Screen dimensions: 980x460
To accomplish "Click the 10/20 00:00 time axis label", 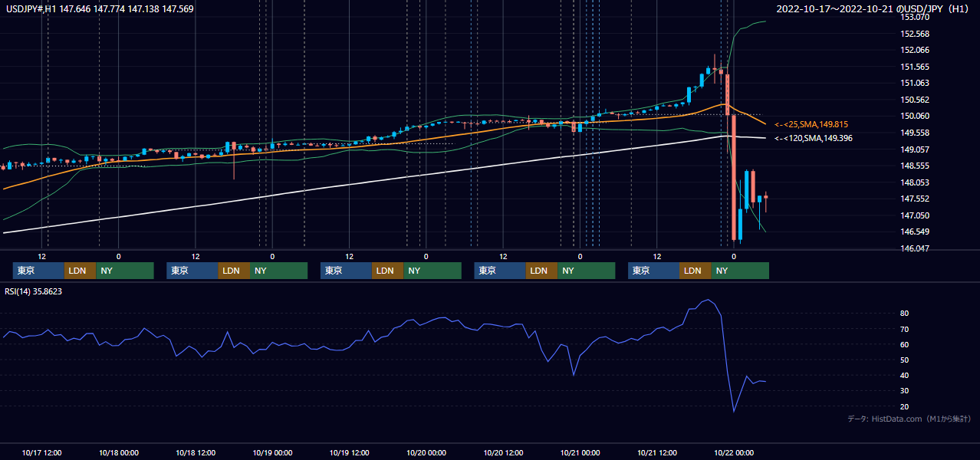I will pyautogui.click(x=426, y=452).
